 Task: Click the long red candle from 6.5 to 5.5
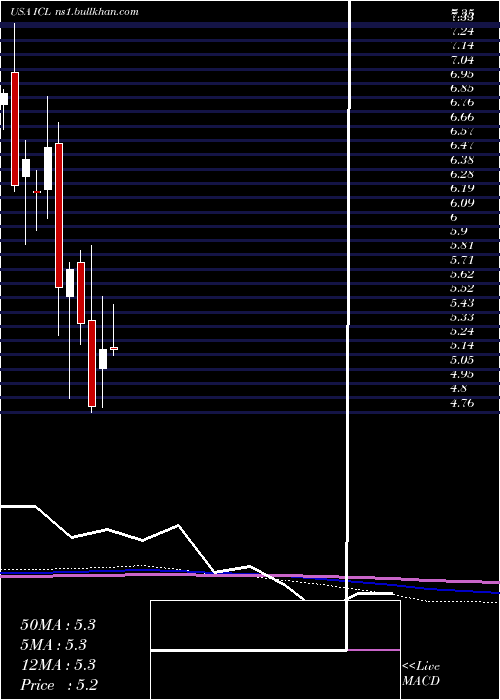click(59, 215)
